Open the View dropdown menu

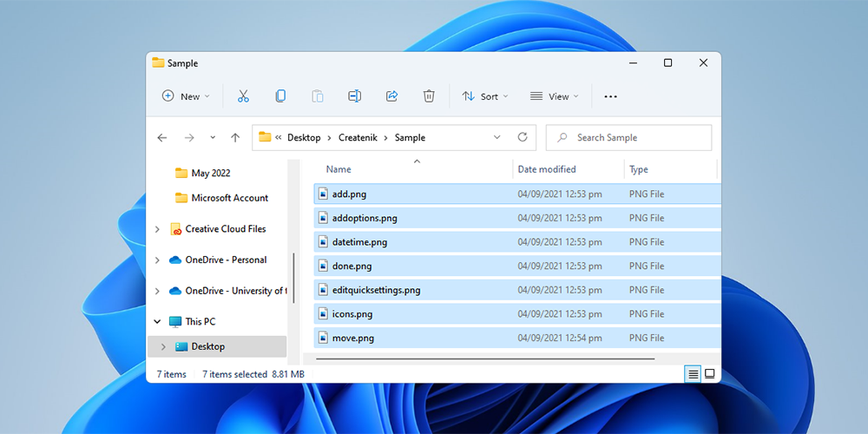[x=554, y=96]
